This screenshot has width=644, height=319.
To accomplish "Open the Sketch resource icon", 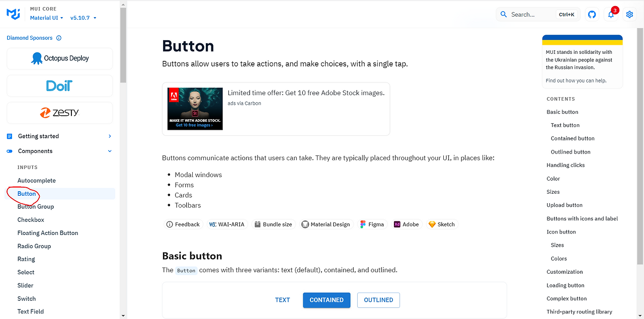I will (x=432, y=224).
